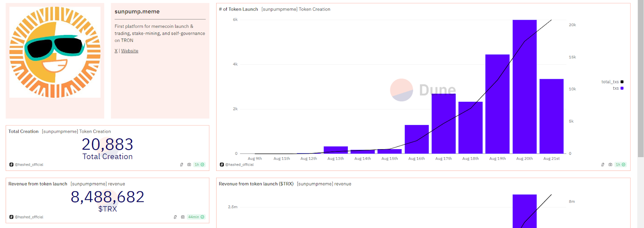
Task: Click the 20,883 Total Creation value
Action: click(x=107, y=144)
